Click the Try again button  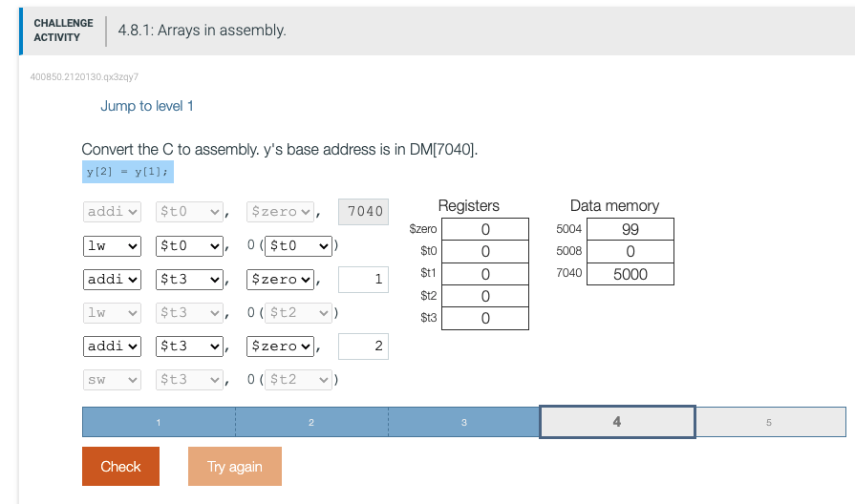234,467
